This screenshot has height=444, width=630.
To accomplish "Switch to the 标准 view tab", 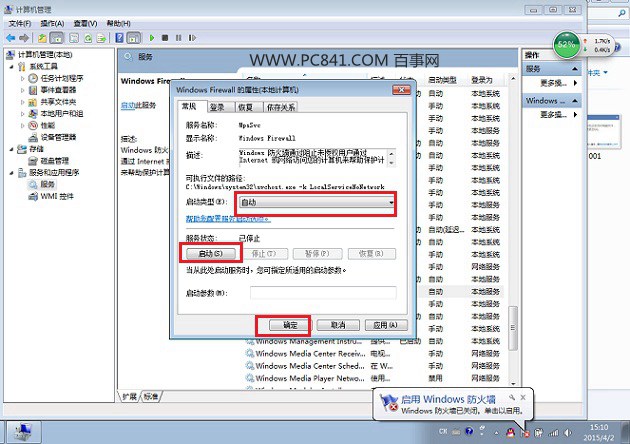I will [151, 397].
